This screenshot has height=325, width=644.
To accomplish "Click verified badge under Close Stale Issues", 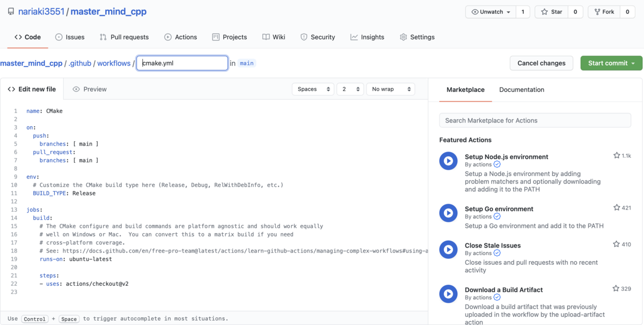I will [497, 253].
